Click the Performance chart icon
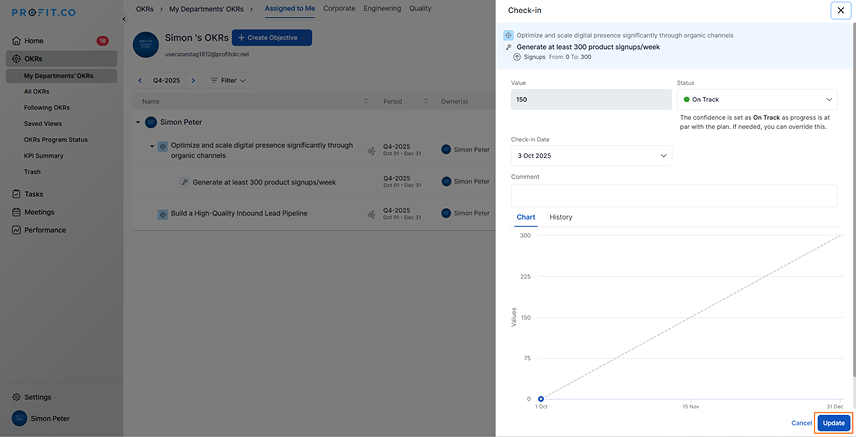 pyautogui.click(x=16, y=230)
